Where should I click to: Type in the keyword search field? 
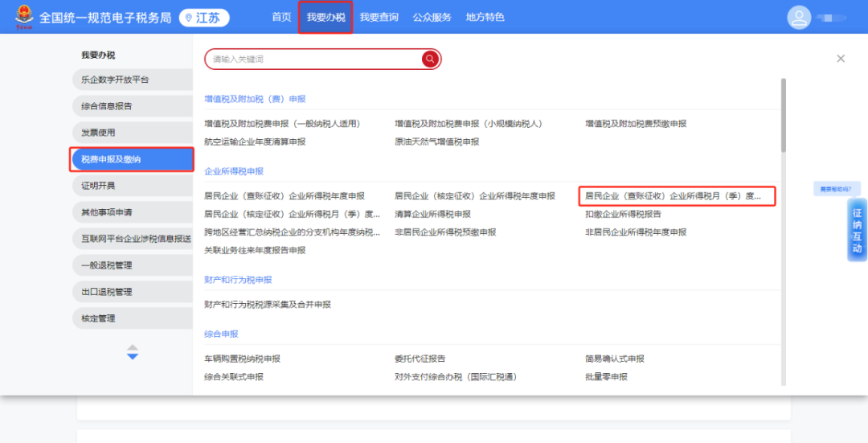click(x=313, y=59)
